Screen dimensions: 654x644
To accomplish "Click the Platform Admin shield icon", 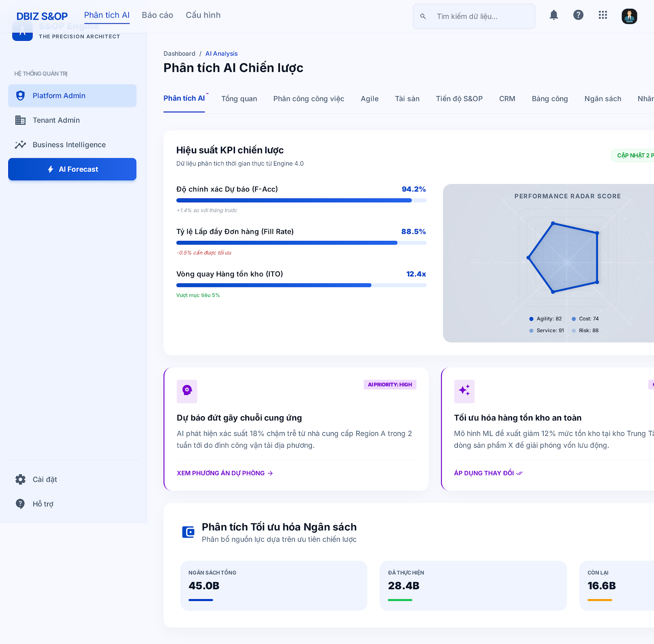I will point(20,96).
